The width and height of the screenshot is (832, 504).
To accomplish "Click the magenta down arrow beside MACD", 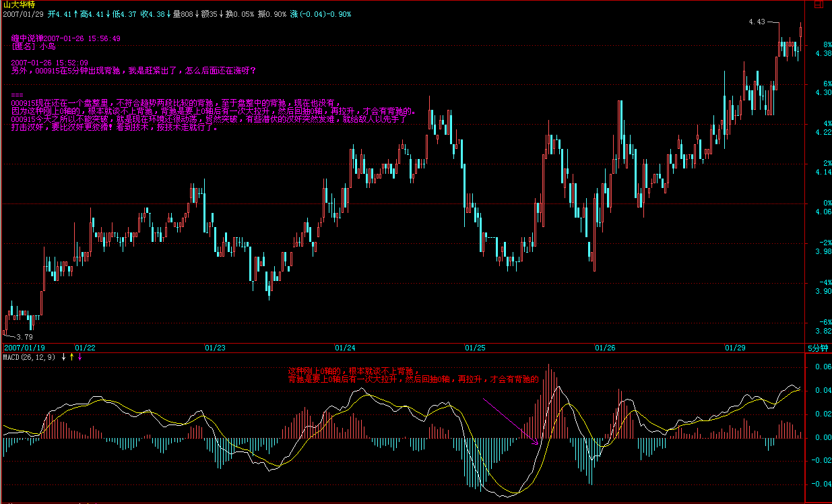I will point(80,356).
